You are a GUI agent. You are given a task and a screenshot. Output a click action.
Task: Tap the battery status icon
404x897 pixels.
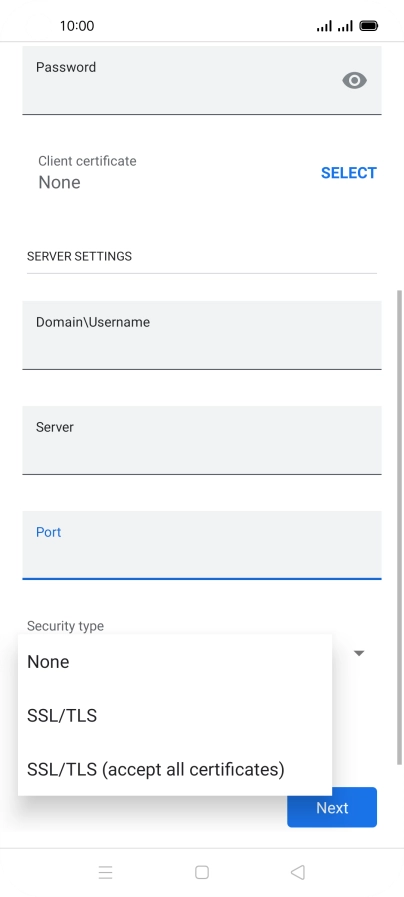369,26
